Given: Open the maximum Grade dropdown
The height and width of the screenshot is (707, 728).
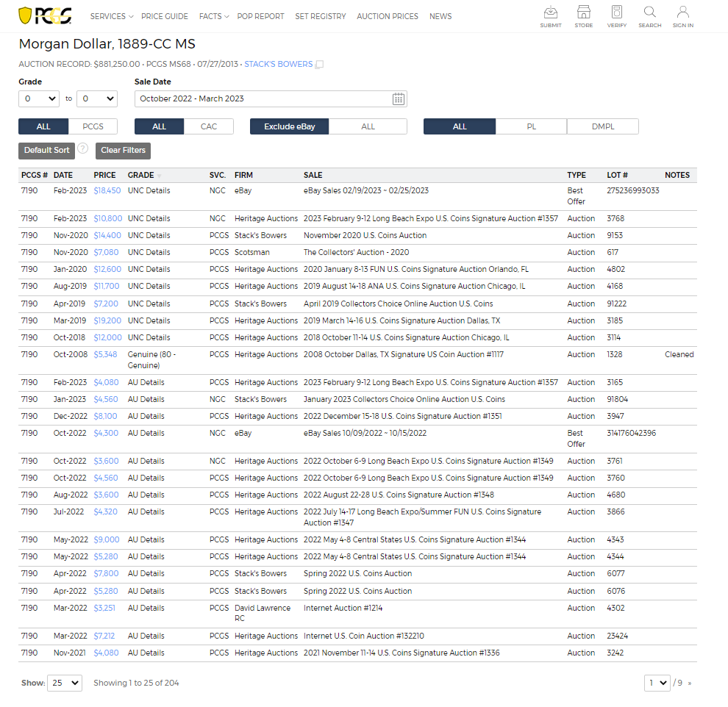Looking at the screenshot, I should tap(96, 98).
